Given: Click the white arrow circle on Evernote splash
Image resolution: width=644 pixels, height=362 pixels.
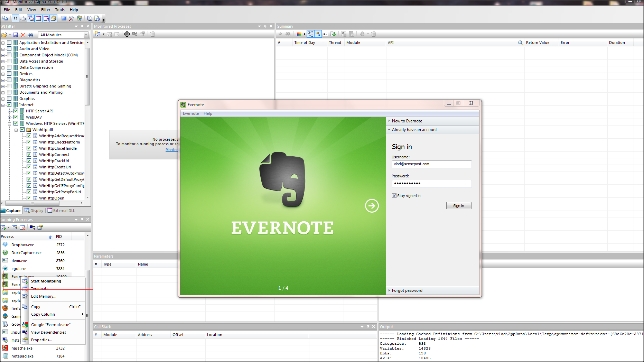Looking at the screenshot, I should click(372, 206).
